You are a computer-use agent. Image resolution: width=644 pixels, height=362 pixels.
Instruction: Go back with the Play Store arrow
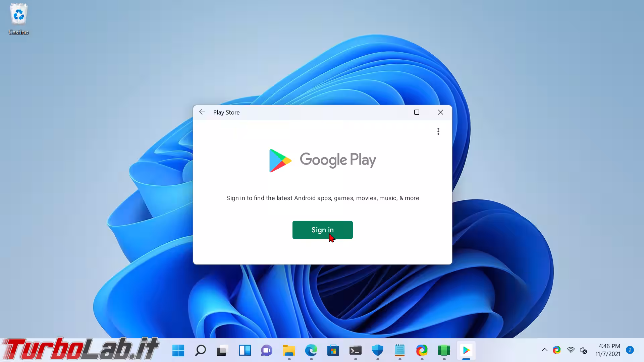pyautogui.click(x=202, y=112)
